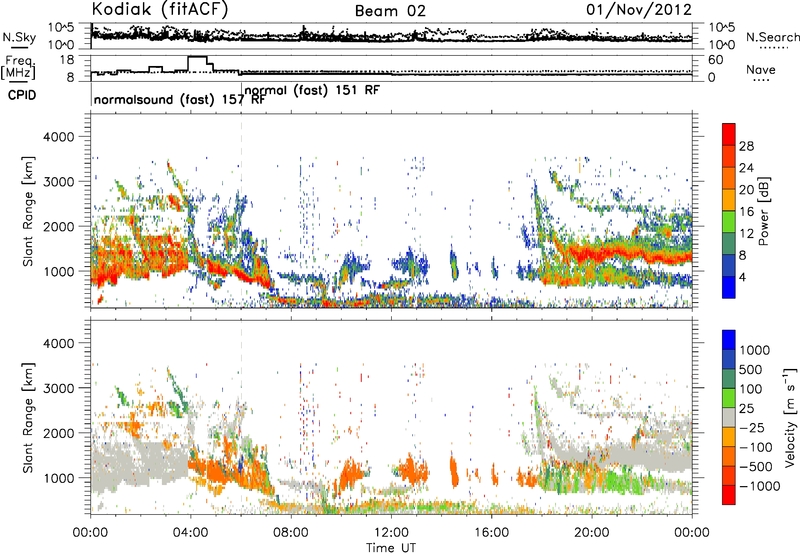Image resolution: width=800 pixels, height=554 pixels.
Task: Click the left "10^5" noise axis label
Action: pos(61,28)
